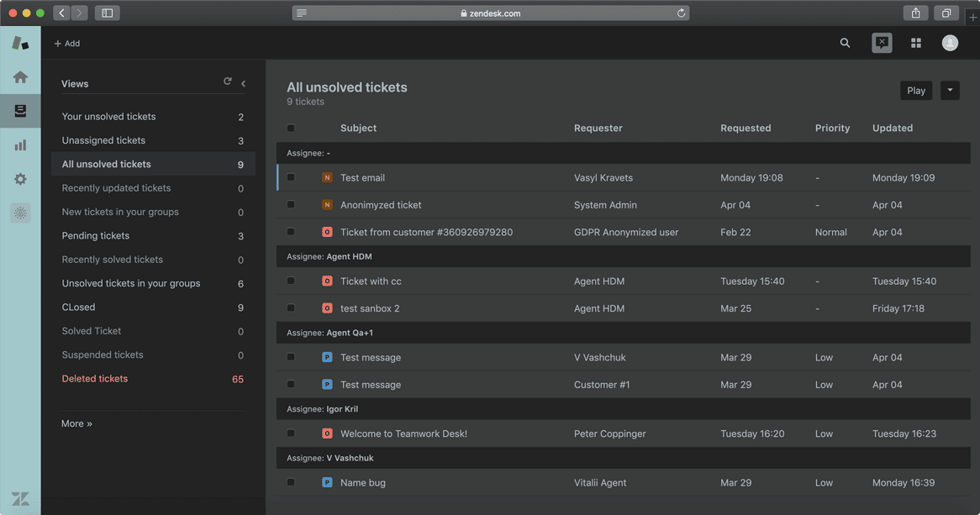The height and width of the screenshot is (515, 980).
Task: Open the Reporting charts icon
Action: pos(20,145)
